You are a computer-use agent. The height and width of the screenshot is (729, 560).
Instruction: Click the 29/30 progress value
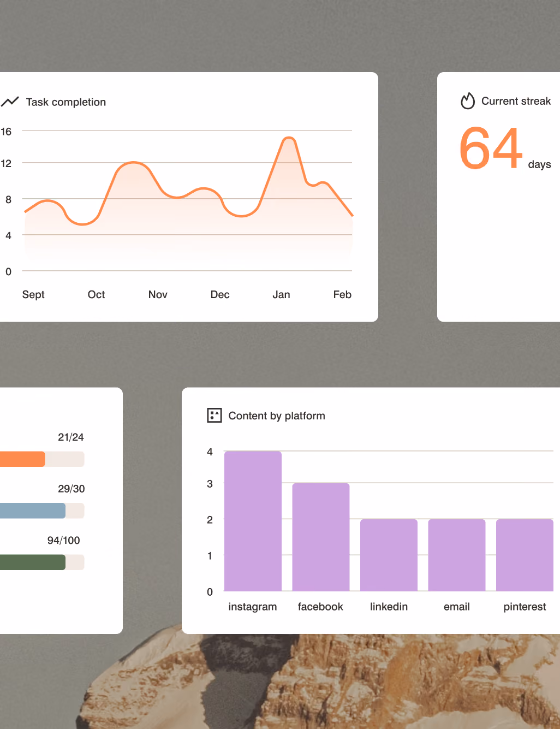(72, 489)
